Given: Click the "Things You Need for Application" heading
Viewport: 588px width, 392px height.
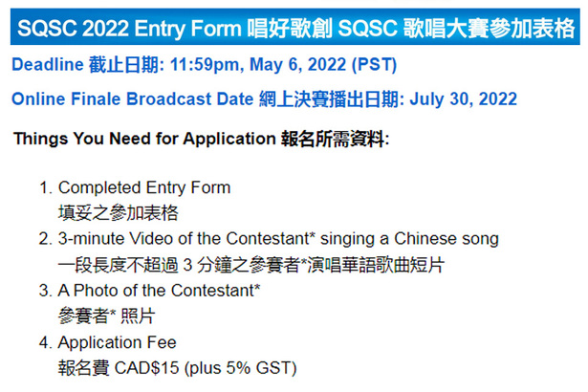Looking at the screenshot, I should [x=144, y=139].
